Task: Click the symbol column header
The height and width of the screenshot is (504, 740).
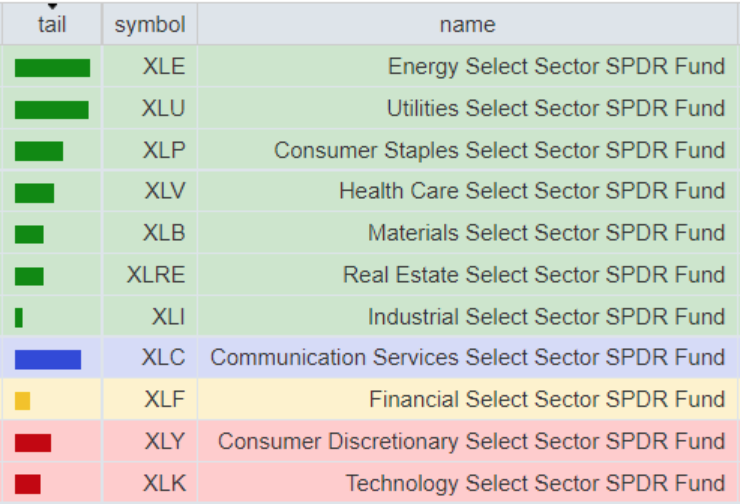Action: click(150, 24)
